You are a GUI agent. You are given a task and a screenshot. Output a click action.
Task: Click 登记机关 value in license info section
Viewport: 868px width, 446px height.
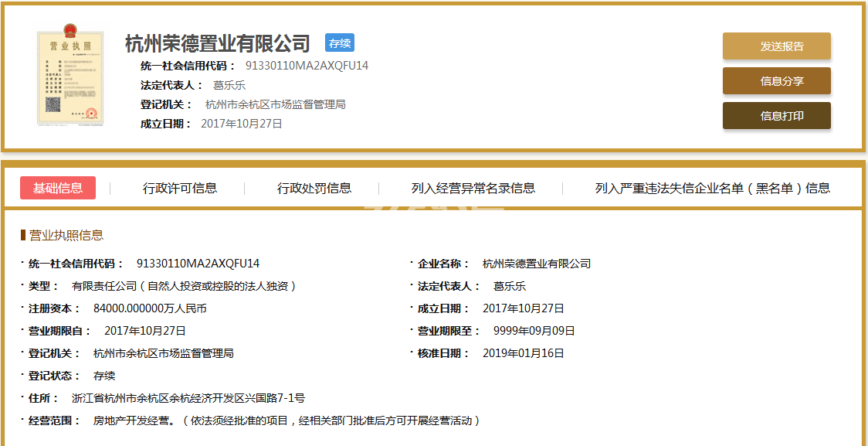163,353
